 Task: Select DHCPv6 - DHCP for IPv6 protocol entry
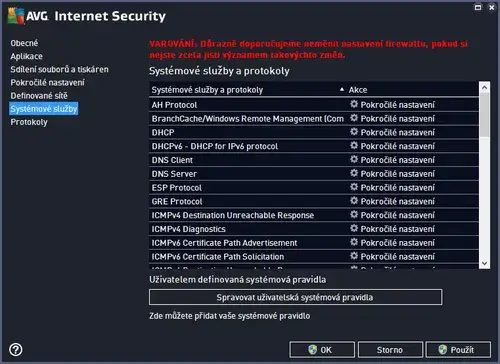(x=215, y=146)
